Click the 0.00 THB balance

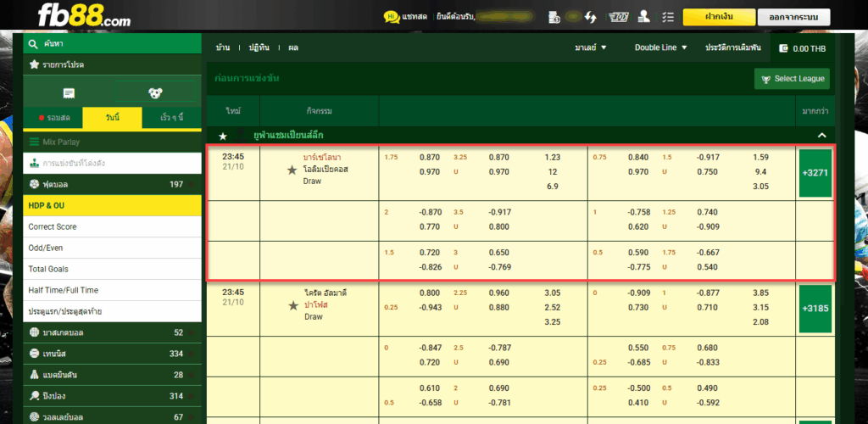point(809,48)
